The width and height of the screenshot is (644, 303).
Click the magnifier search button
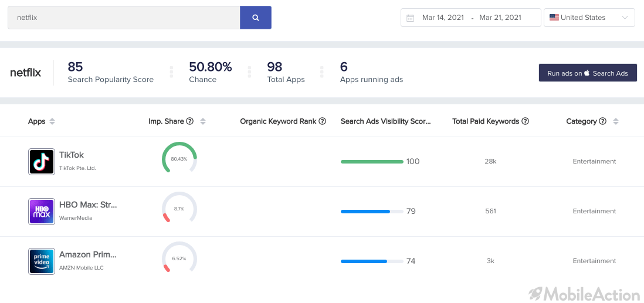(256, 18)
